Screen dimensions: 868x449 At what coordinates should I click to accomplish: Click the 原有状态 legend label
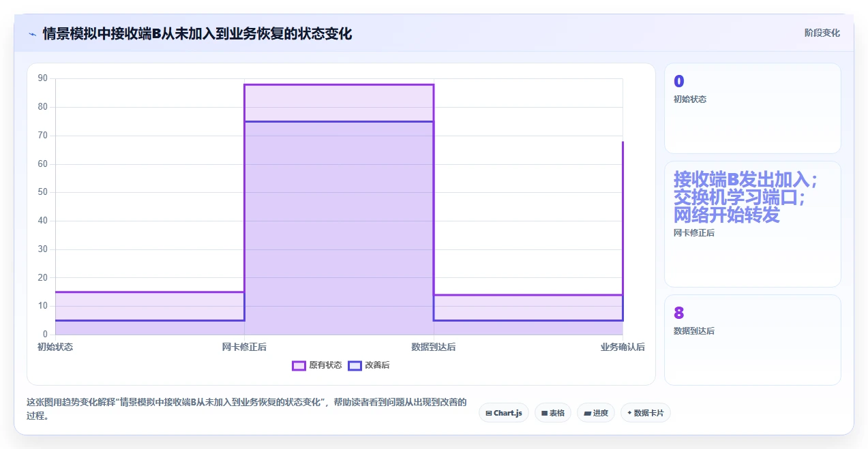325,365
